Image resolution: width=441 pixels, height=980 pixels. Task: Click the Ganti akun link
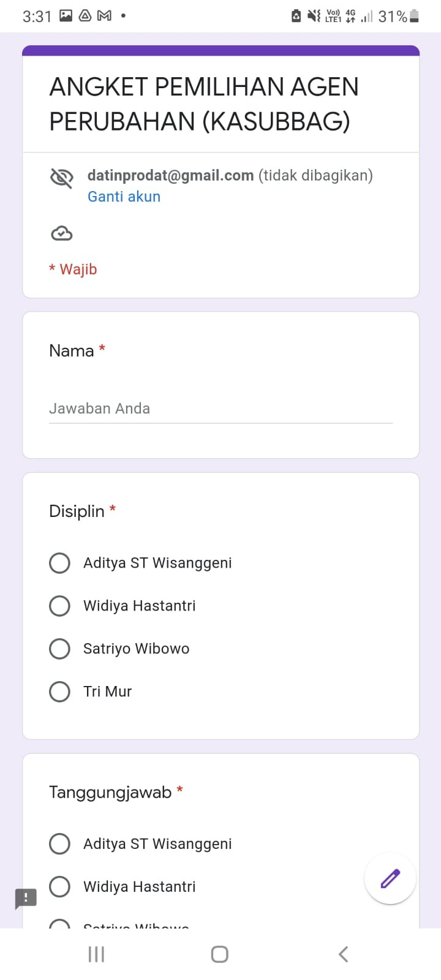[124, 197]
